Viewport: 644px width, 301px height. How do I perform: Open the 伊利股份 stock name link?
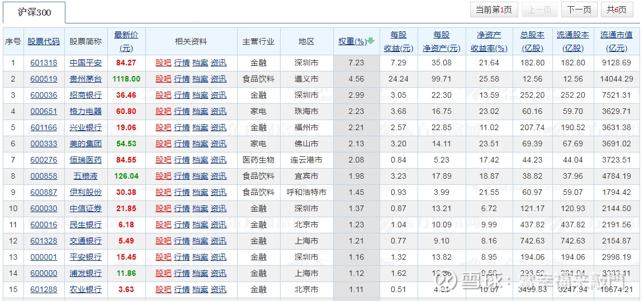[86, 193]
